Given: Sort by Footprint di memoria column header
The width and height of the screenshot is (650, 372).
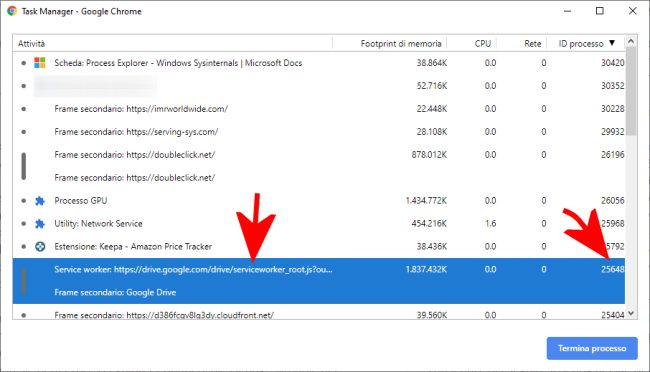Looking at the screenshot, I should 400,44.
